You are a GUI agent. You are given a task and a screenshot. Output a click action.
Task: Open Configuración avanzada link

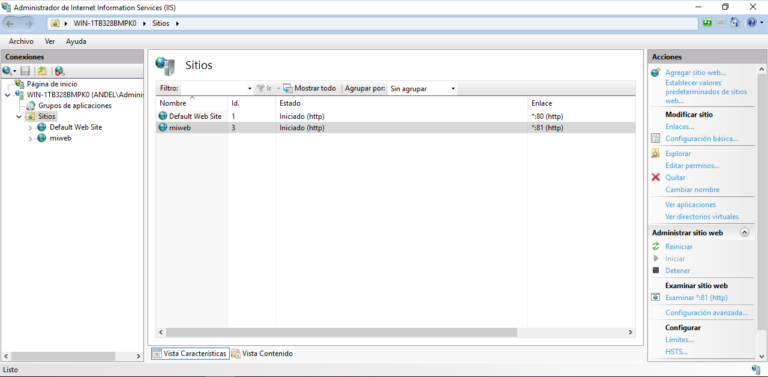tap(706, 312)
